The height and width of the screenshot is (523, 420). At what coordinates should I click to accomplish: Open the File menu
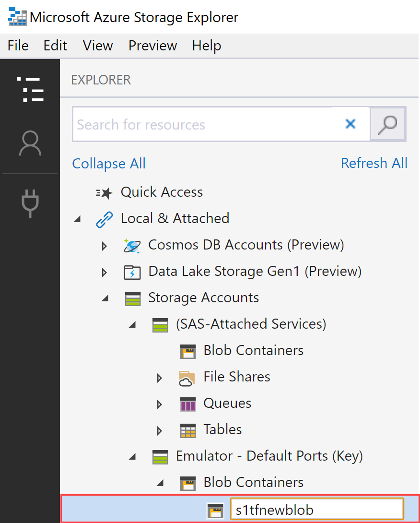[18, 46]
